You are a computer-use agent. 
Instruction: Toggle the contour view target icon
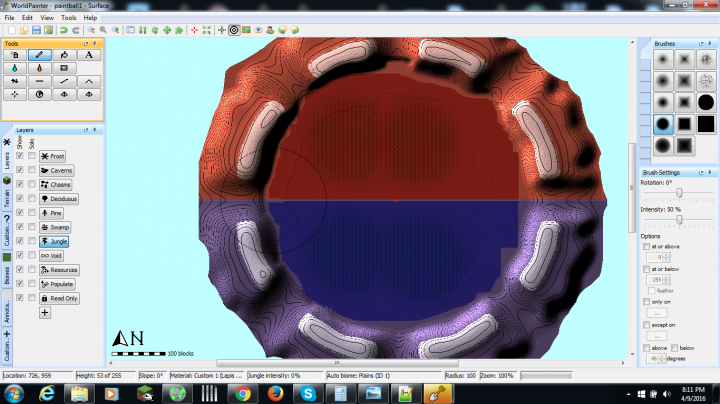coord(233,30)
